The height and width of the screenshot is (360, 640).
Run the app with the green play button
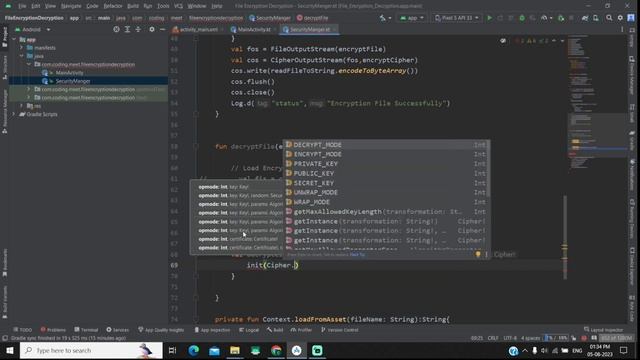click(489, 18)
